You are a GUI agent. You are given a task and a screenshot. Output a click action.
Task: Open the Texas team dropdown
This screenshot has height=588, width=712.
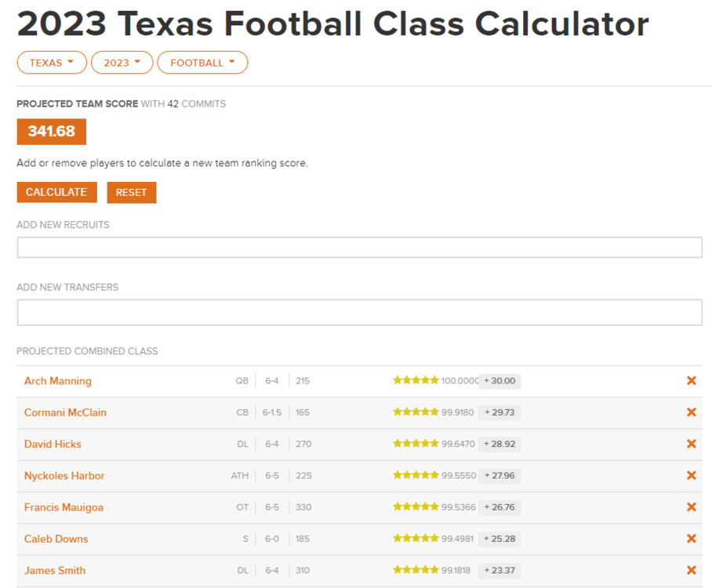pos(52,63)
